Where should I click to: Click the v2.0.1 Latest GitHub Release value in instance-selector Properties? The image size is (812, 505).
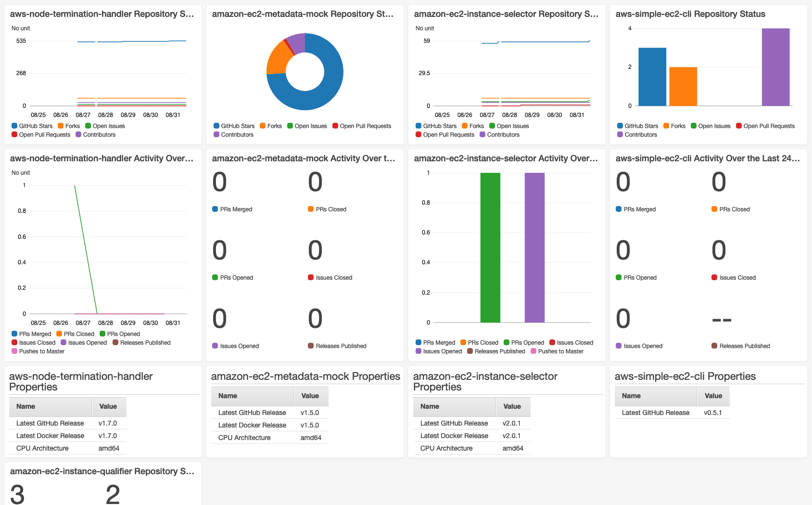(511, 423)
